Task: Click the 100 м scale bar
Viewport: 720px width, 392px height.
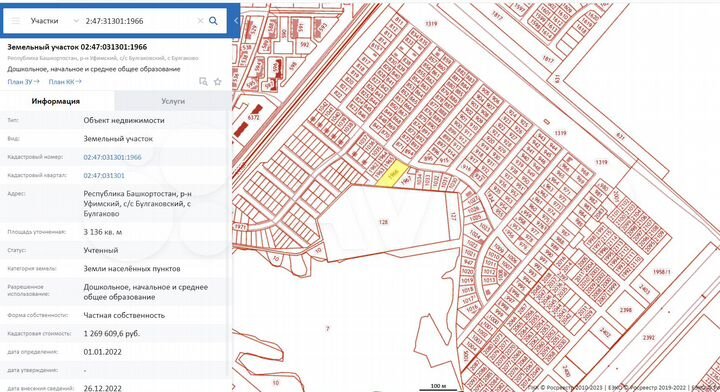Action: tap(438, 387)
